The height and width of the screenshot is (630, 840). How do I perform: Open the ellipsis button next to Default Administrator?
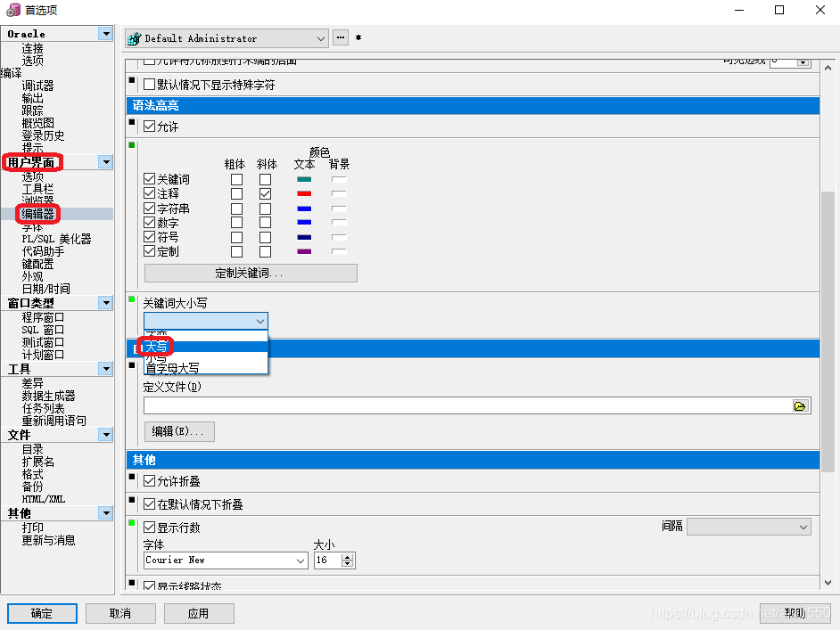coord(341,37)
